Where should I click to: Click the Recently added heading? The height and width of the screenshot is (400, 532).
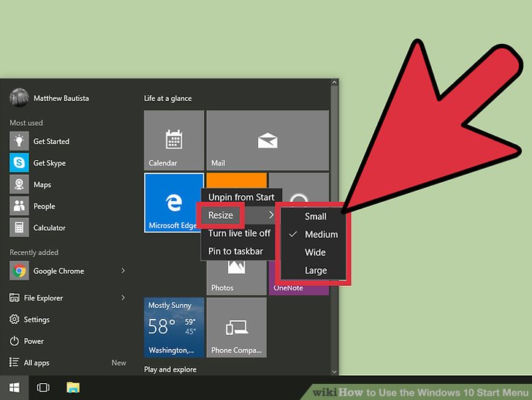click(x=34, y=252)
